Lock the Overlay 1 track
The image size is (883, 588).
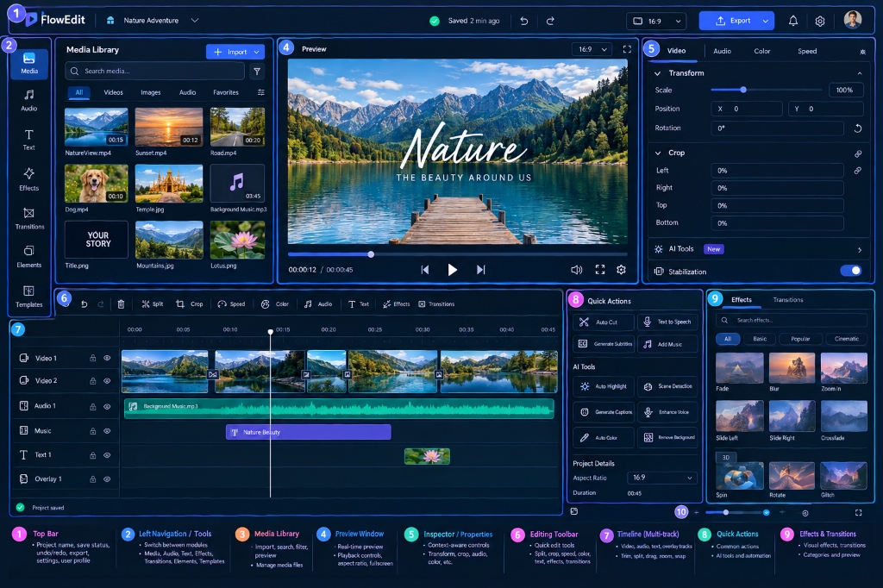click(x=92, y=479)
